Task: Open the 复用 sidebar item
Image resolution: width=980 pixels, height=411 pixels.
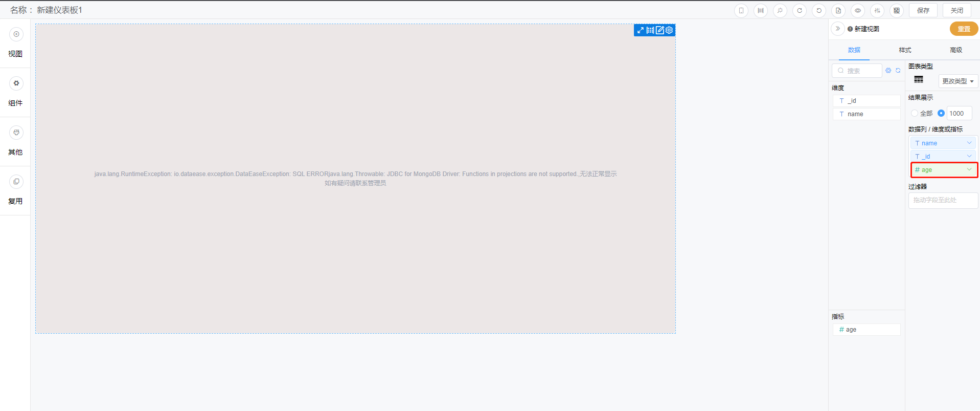Action: [x=15, y=190]
